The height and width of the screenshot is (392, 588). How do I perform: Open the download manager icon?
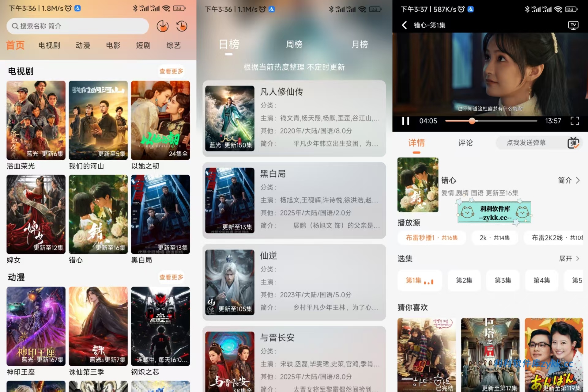(163, 26)
